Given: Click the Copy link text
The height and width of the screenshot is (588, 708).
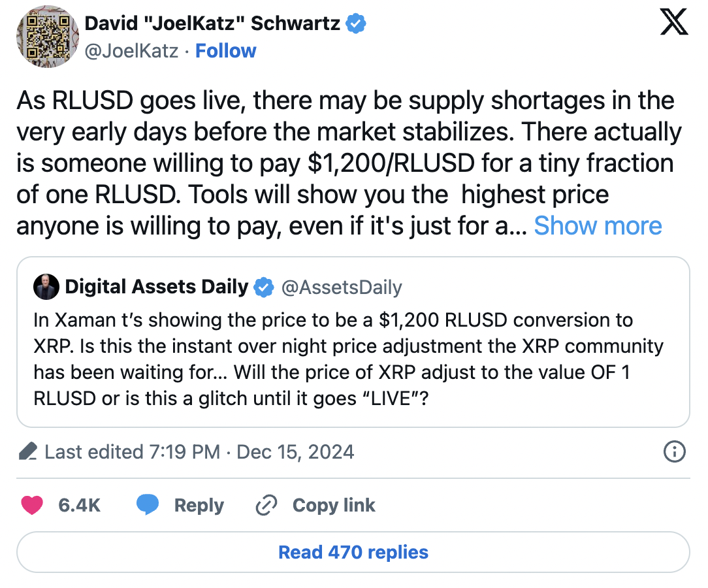Looking at the screenshot, I should (x=334, y=505).
